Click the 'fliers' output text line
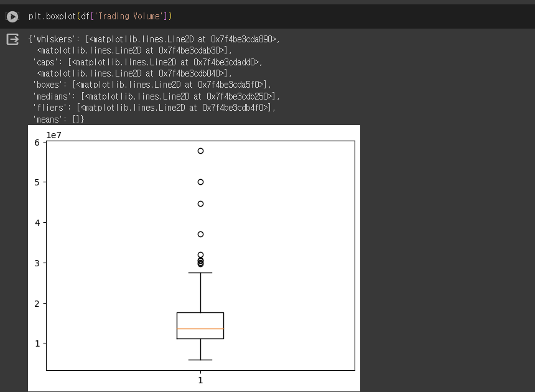535x392 pixels. click(x=154, y=108)
